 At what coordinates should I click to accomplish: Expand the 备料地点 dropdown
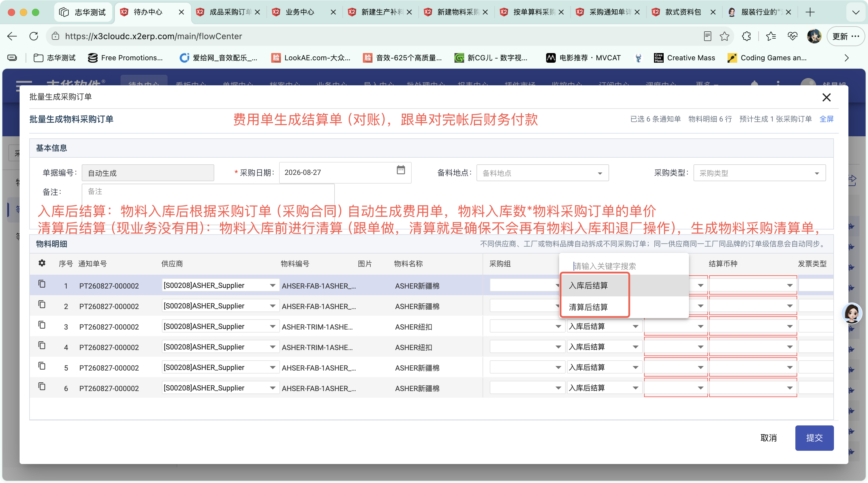(599, 173)
